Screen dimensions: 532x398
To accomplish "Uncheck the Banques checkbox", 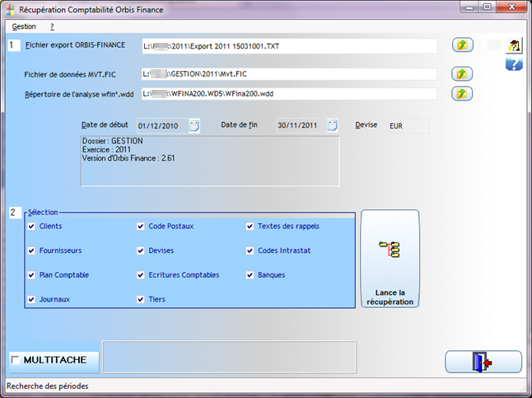I will coord(250,275).
